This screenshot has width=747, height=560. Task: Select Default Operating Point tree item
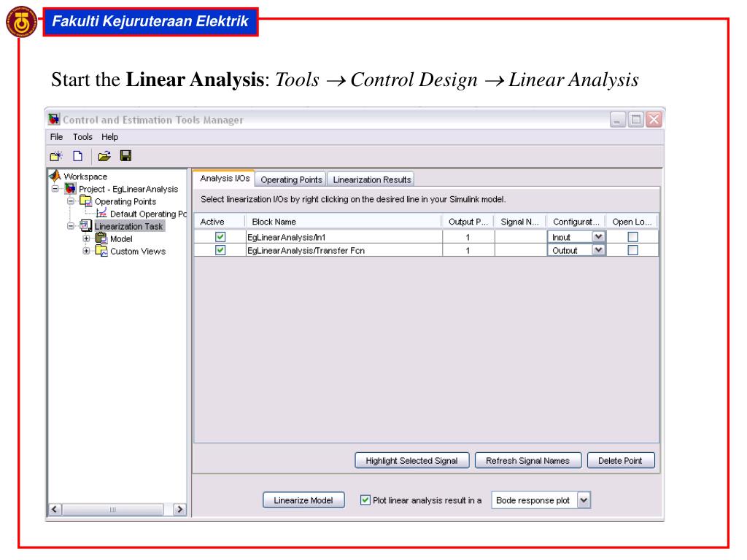point(148,214)
